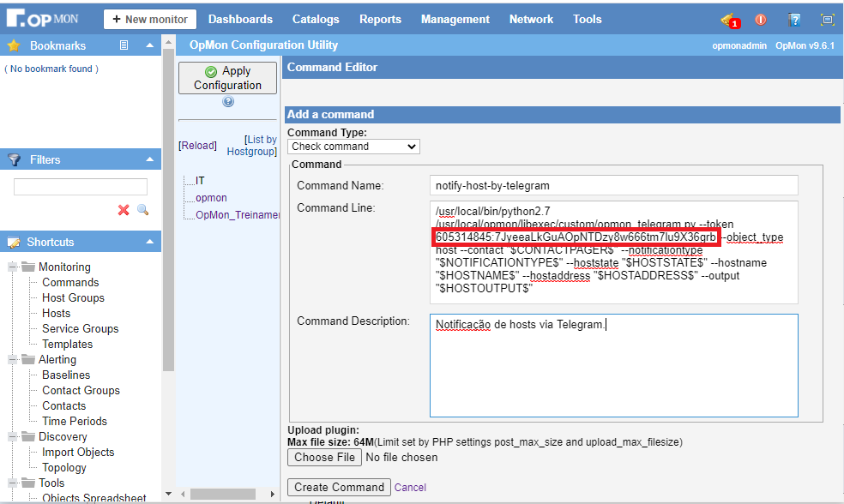Image resolution: width=844 pixels, height=504 pixels.
Task: Clear the filter with red X icon
Action: [124, 210]
